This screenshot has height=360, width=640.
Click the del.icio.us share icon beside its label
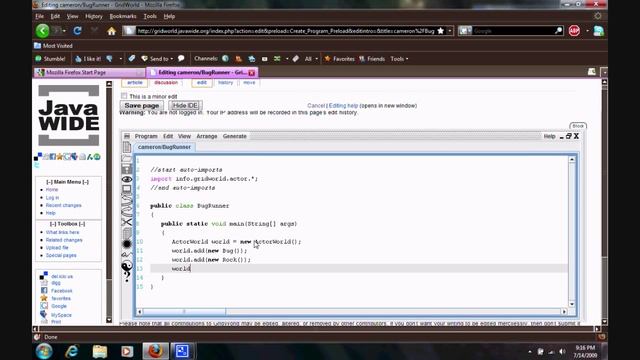[44, 276]
